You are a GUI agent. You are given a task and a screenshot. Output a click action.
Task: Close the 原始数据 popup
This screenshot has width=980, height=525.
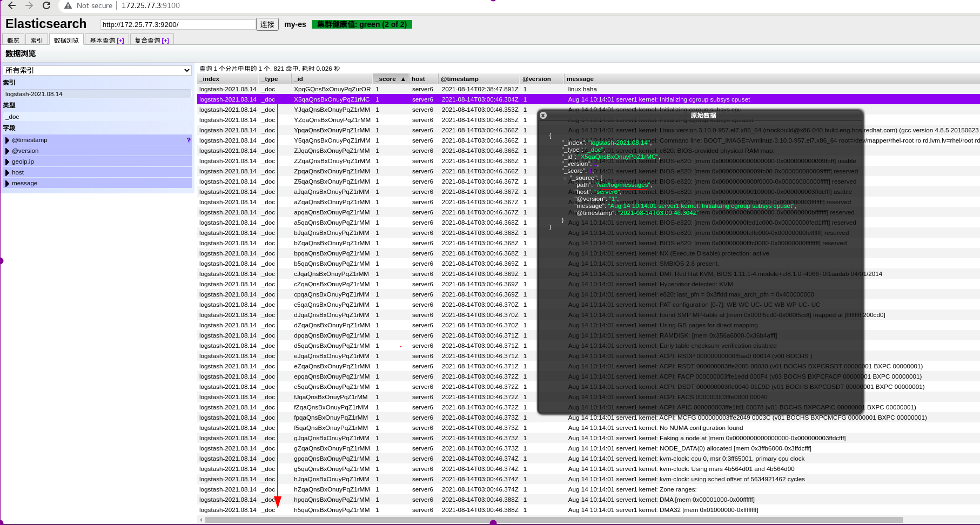[543, 115]
